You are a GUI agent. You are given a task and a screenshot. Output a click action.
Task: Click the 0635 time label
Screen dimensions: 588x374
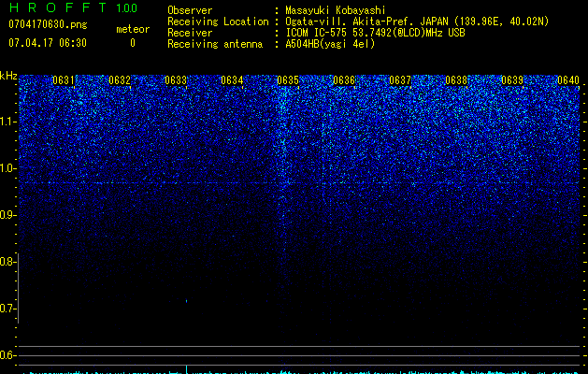tap(288, 80)
